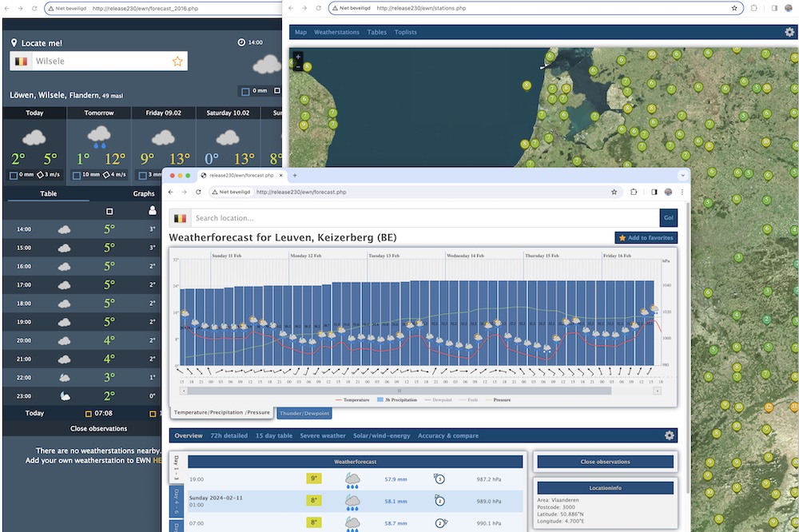Screen dimensions: 799x532
Task: Open settings gear on the stations map page
Action: tap(789, 33)
